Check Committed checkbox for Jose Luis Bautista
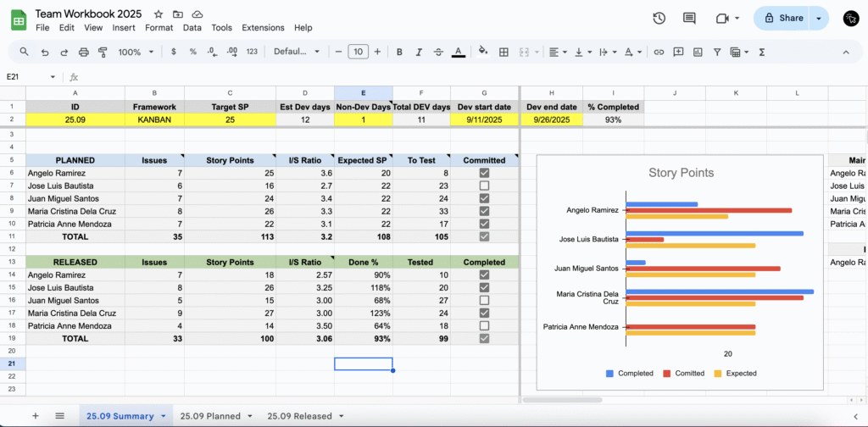This screenshot has width=868, height=427. [484, 186]
